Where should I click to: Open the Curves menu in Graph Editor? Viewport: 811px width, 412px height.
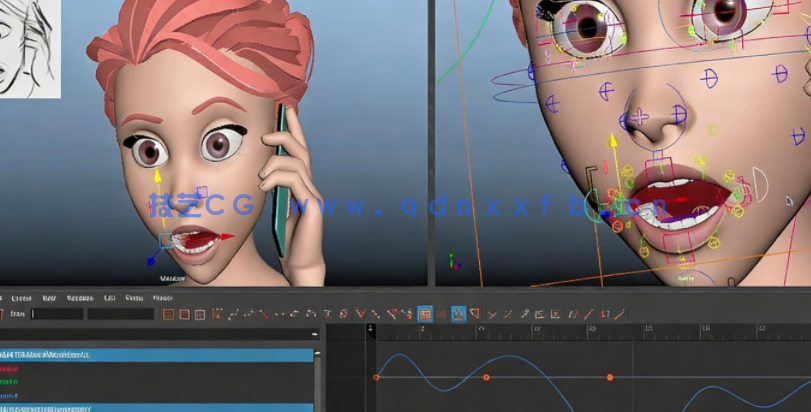(21, 298)
